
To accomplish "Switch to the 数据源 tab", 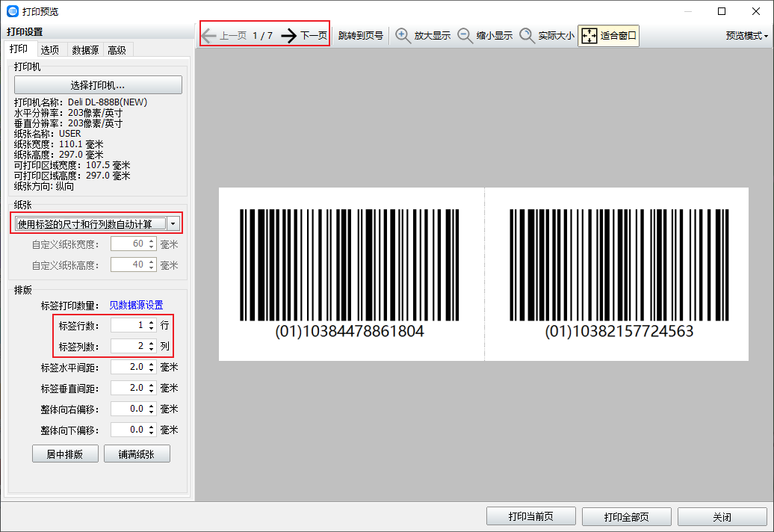I will [85, 50].
